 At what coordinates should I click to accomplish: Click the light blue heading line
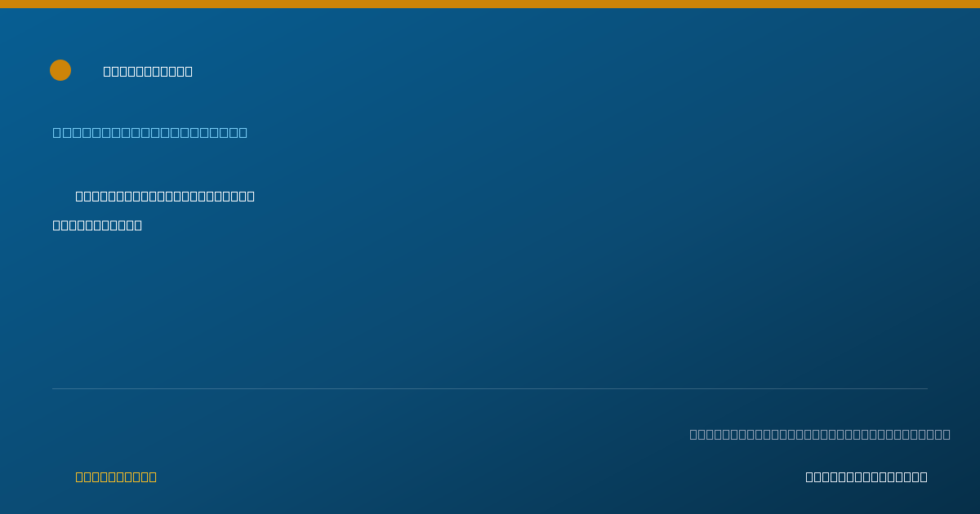(150, 132)
